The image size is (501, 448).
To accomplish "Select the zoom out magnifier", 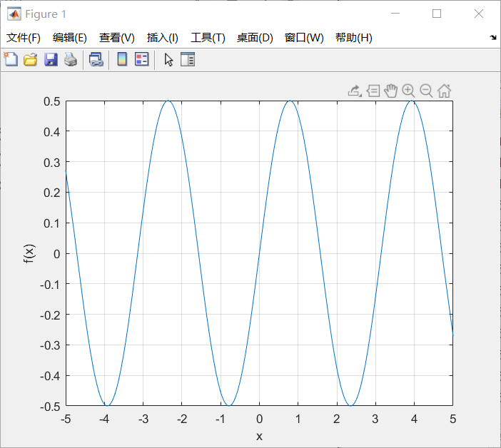I will (426, 91).
